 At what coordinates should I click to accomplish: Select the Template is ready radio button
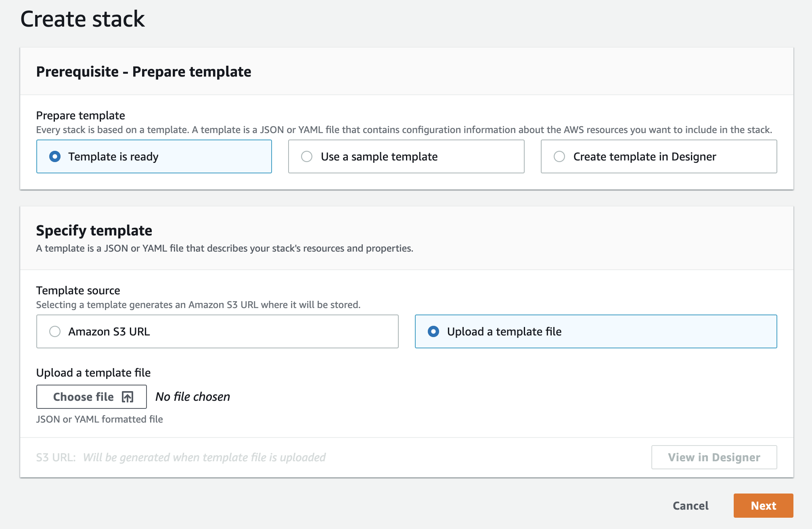[x=55, y=156]
